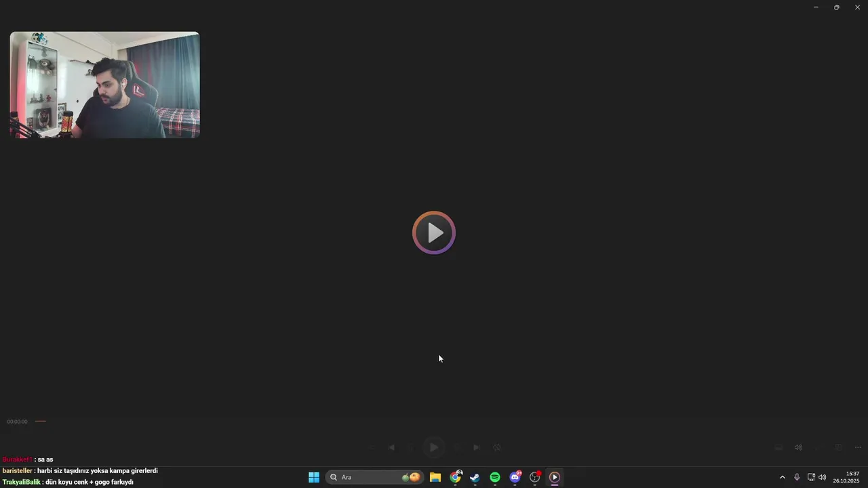Screen dimensions: 868x488
Task: Click chat message from Burakket1
Action: pyautogui.click(x=28, y=460)
